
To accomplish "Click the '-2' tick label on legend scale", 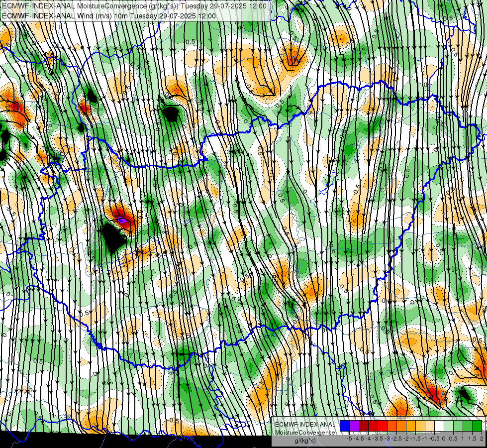I will click(406, 439).
